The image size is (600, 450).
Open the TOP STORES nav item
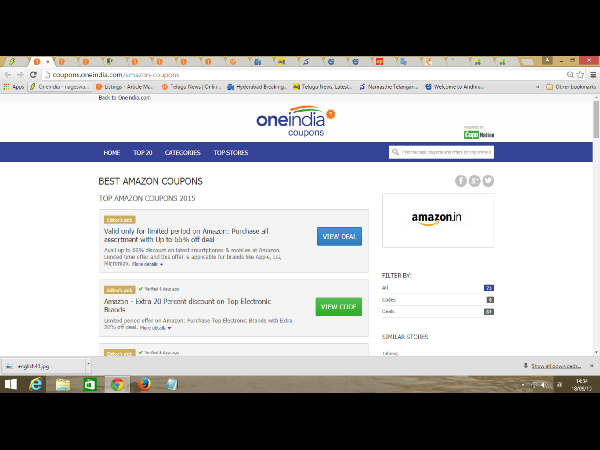pyautogui.click(x=230, y=153)
